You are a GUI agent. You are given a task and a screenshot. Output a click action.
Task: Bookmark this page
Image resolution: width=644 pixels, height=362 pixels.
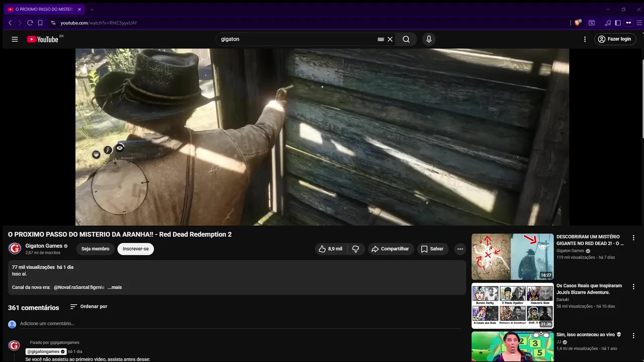coord(40,23)
